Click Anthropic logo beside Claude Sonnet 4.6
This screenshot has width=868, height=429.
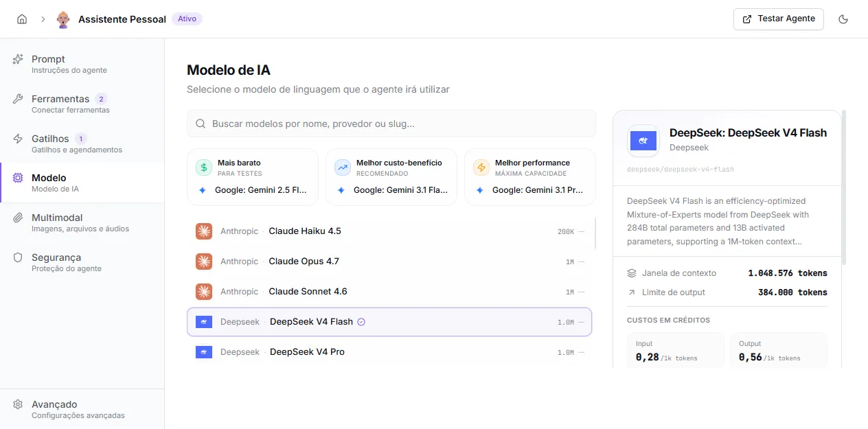coord(204,292)
